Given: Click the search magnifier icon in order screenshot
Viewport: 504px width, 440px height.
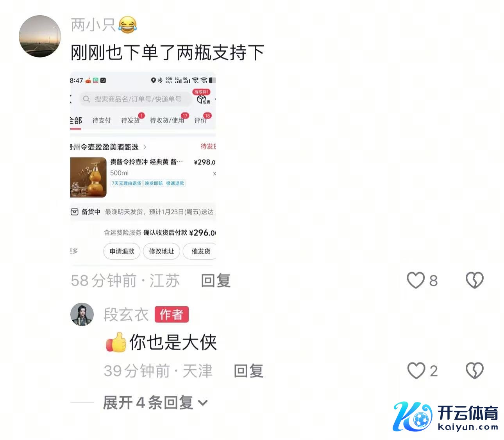Looking at the screenshot, I should 86,99.
